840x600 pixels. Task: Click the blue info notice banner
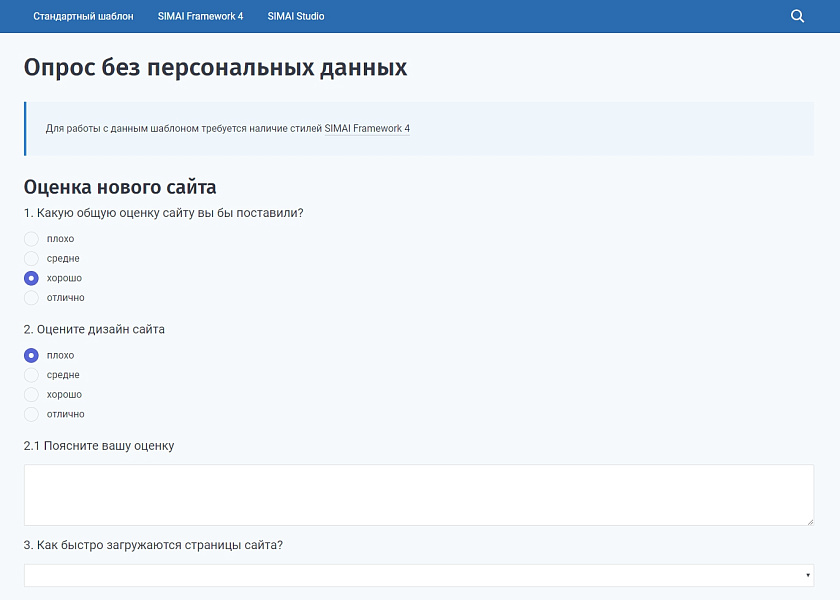coord(420,128)
